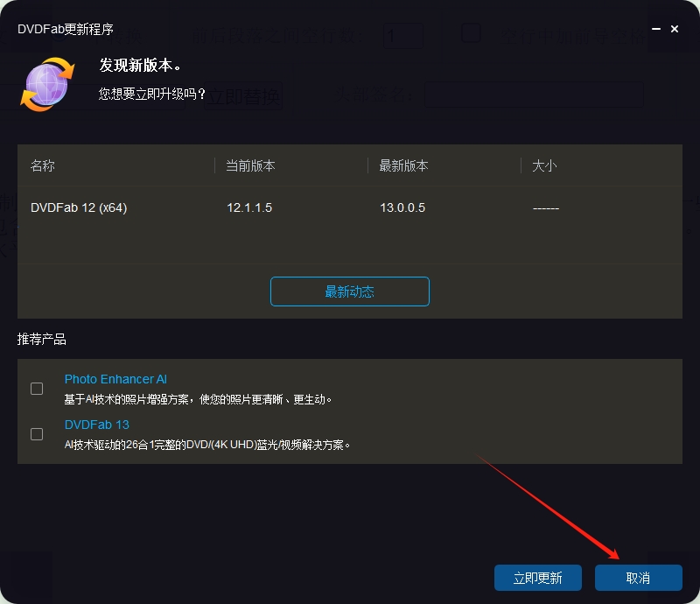This screenshot has height=604, width=700.
Task: Minimize the DVDFab update window
Action: pyautogui.click(x=655, y=29)
